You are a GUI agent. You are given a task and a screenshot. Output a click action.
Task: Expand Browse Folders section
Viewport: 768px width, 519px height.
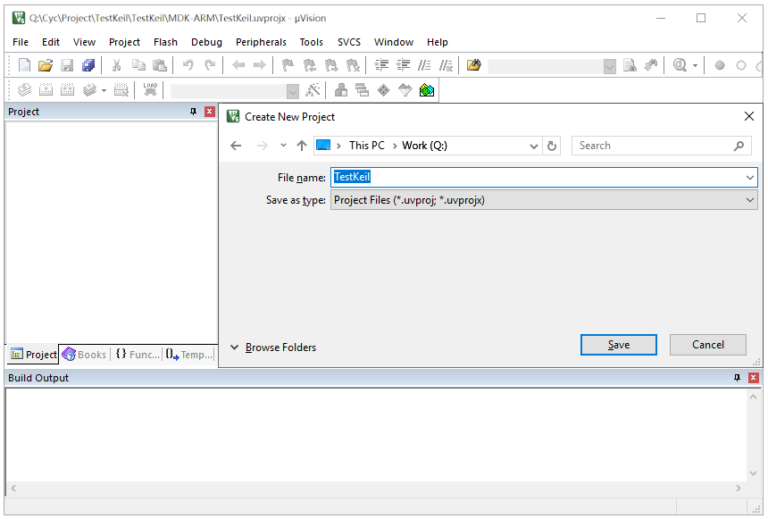coord(273,347)
